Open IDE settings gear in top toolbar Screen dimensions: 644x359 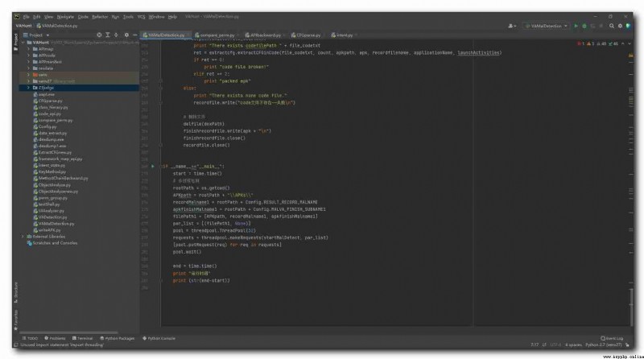(x=620, y=26)
